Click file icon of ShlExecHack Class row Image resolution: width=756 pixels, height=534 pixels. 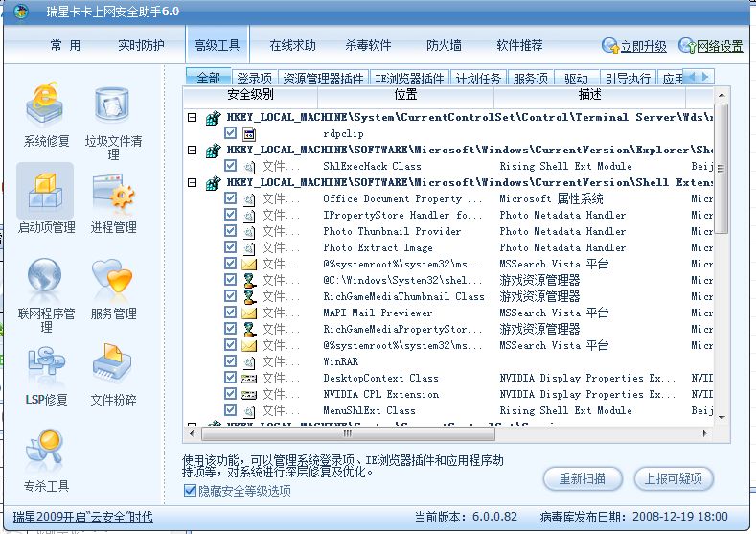tap(249, 167)
